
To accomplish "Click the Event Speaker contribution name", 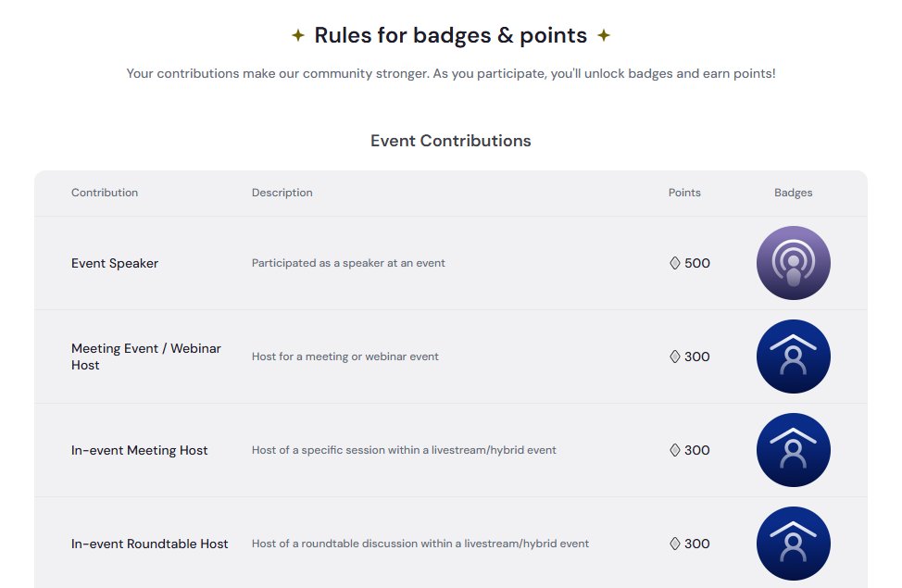I will tap(115, 264).
